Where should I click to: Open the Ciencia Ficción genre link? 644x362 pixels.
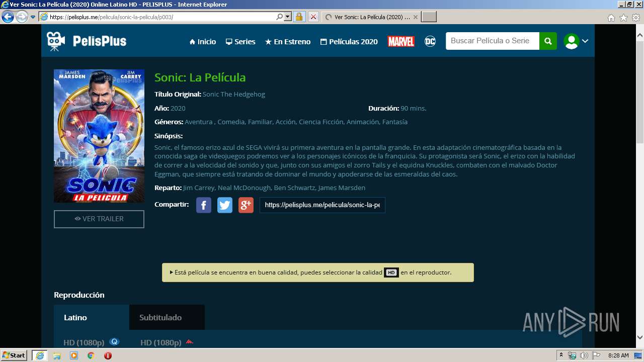pos(320,122)
